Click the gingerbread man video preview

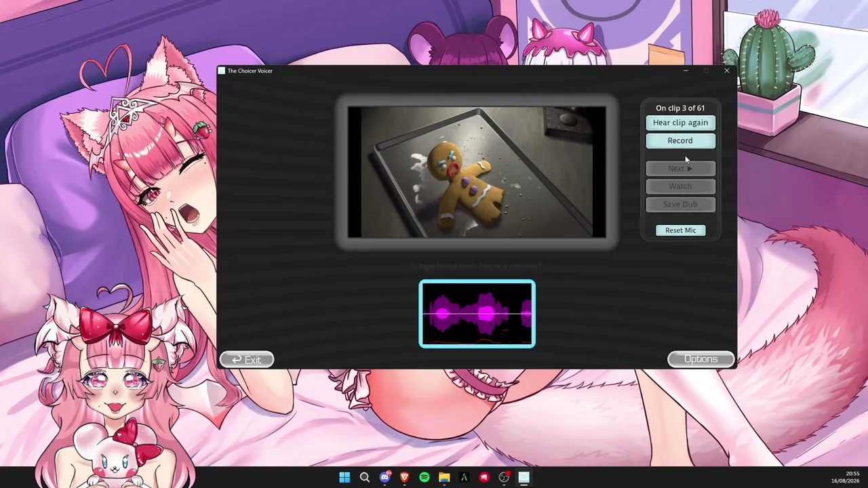pos(477,172)
